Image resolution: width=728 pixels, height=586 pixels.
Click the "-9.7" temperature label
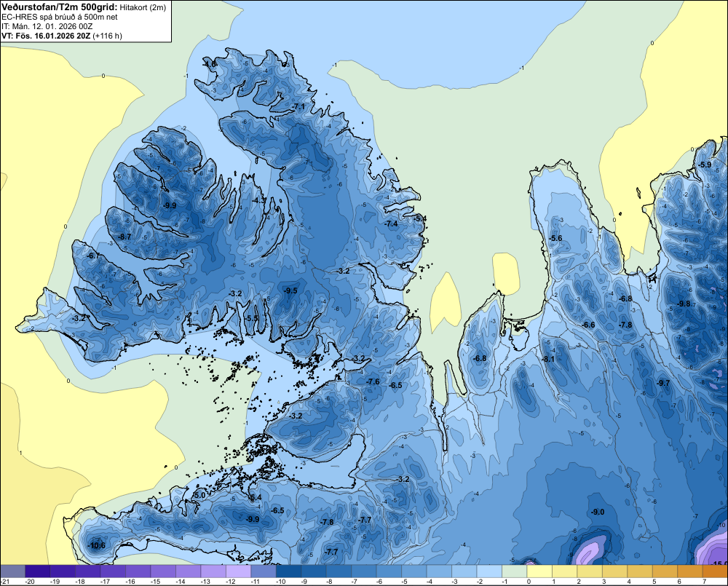point(664,383)
